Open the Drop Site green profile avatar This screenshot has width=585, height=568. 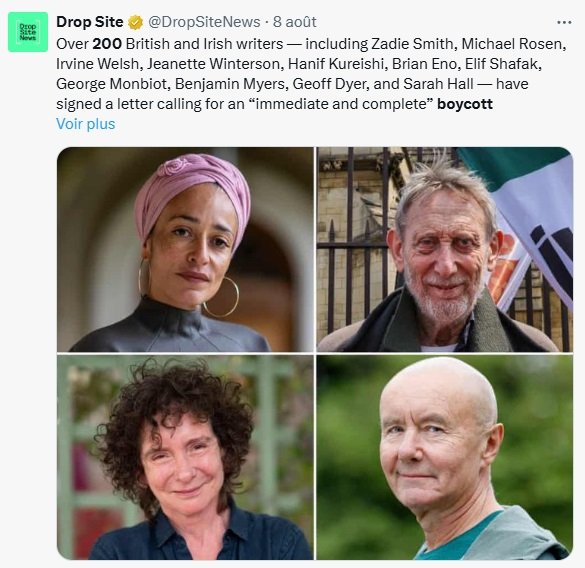[28, 32]
